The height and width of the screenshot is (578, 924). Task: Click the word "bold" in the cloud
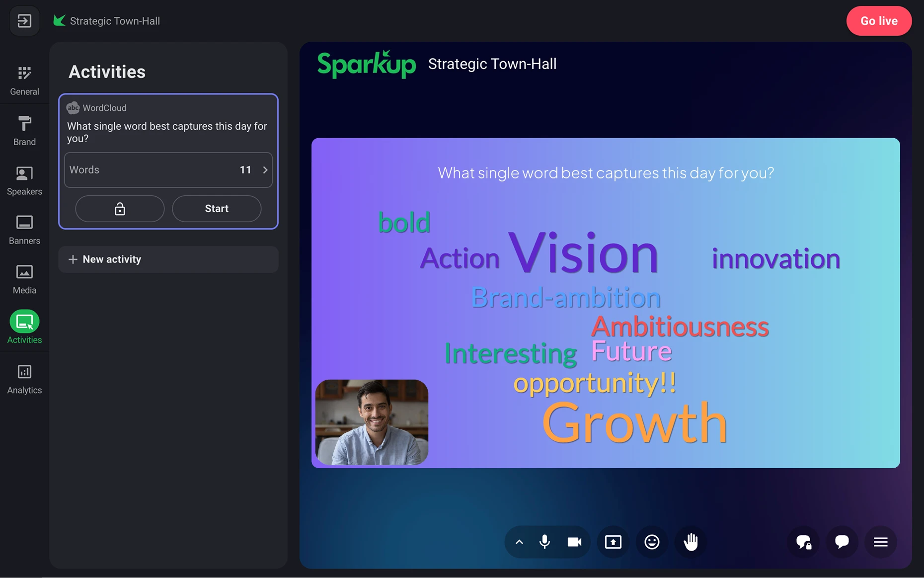coord(404,222)
